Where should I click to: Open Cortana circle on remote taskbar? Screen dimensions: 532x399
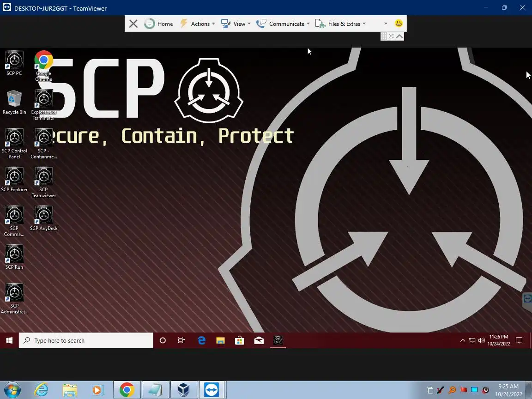tap(163, 340)
